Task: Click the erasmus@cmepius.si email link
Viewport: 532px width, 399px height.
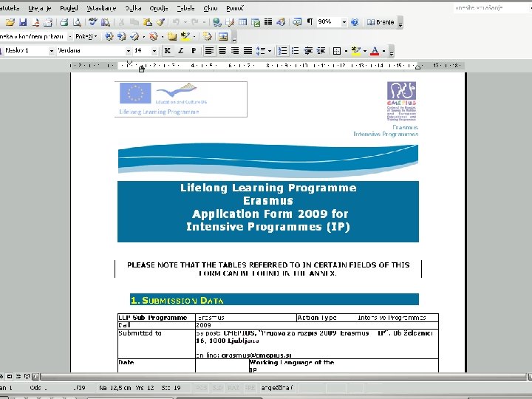Action: point(256,355)
